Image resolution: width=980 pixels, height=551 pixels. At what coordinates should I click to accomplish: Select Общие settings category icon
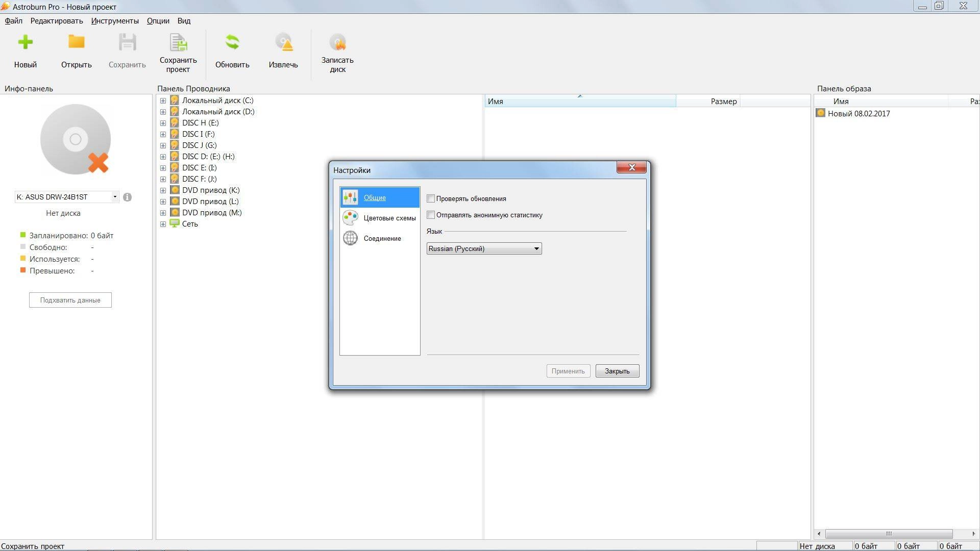click(x=350, y=197)
